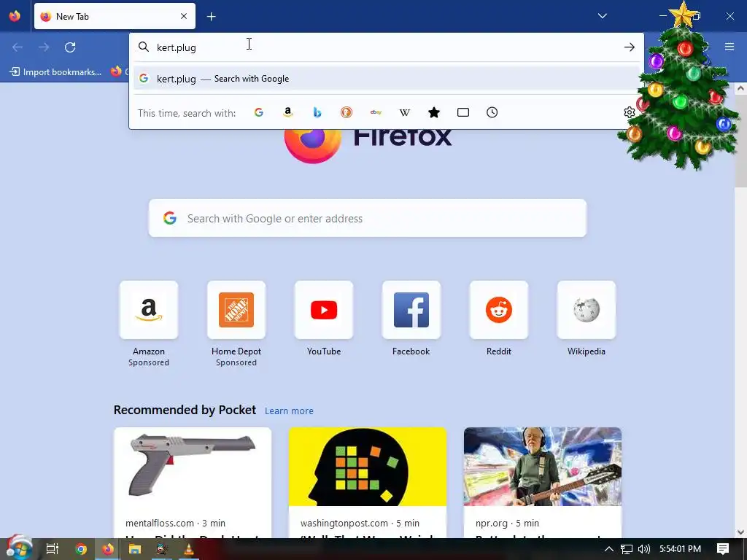Open the mentalfloss.com Pocket story
747x560 pixels.
click(193, 483)
